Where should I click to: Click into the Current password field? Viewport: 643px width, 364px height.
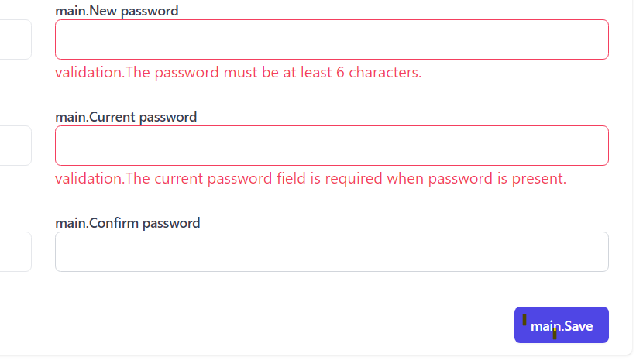(x=332, y=146)
